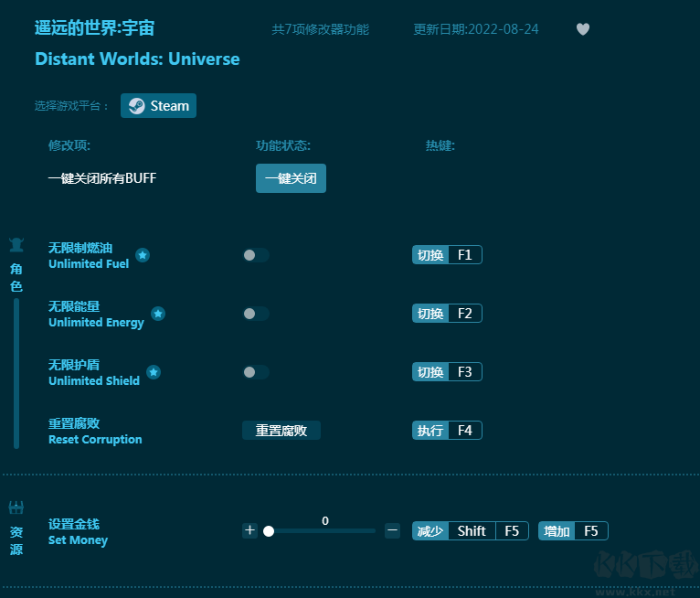This screenshot has height=598, width=700.
Task: Click the 切换 F1 hotkey button
Action: (x=447, y=255)
